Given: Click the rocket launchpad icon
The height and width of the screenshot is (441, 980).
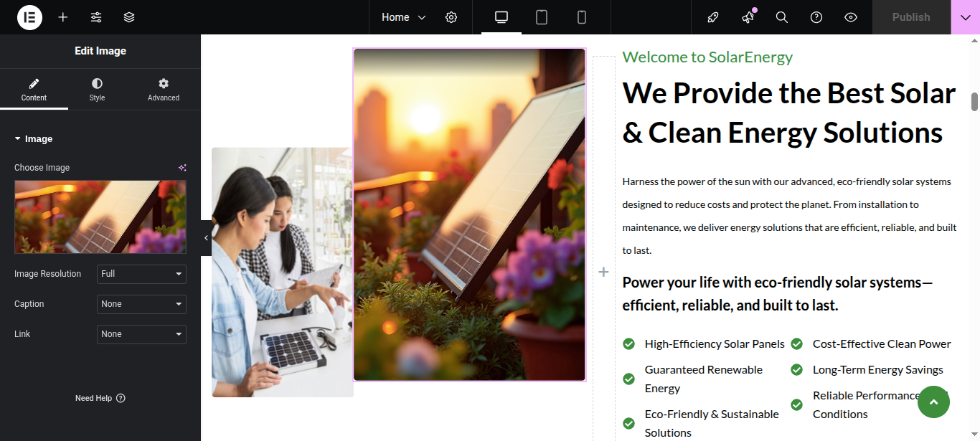Looking at the screenshot, I should 713,17.
